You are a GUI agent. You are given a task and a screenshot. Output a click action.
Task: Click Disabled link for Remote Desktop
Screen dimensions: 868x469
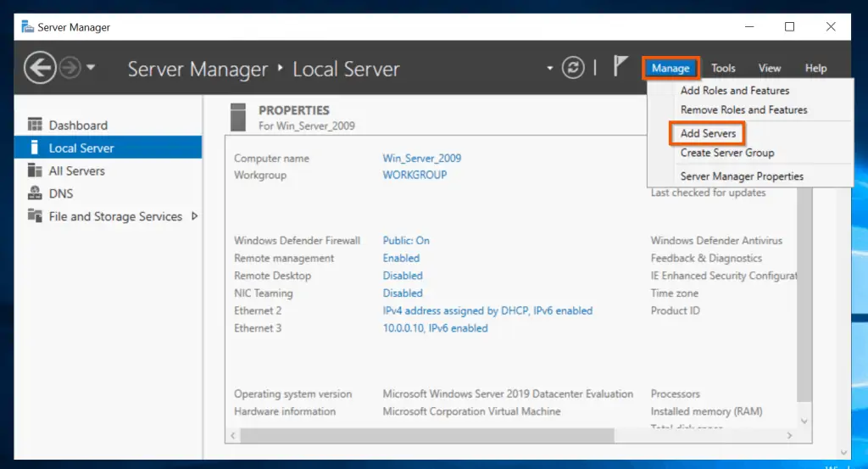(403, 275)
